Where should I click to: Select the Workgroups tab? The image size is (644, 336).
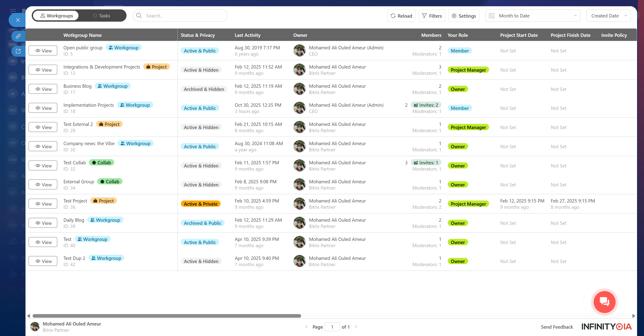[x=57, y=16]
